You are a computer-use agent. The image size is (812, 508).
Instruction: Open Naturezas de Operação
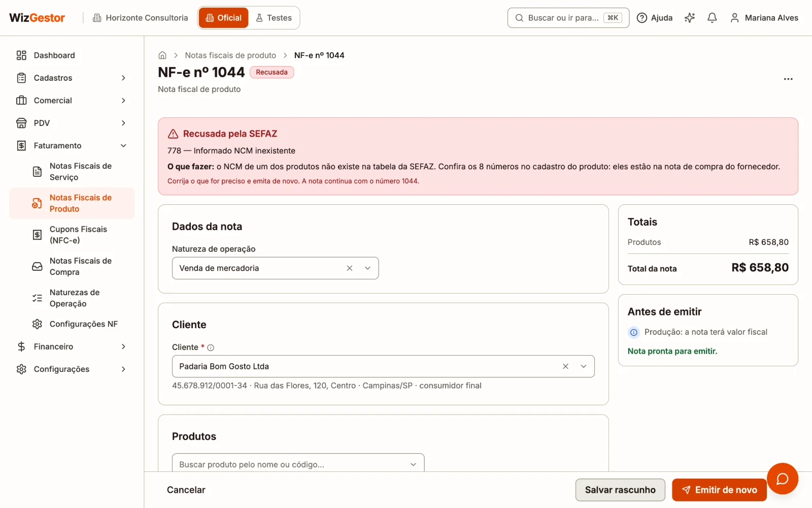(72, 298)
